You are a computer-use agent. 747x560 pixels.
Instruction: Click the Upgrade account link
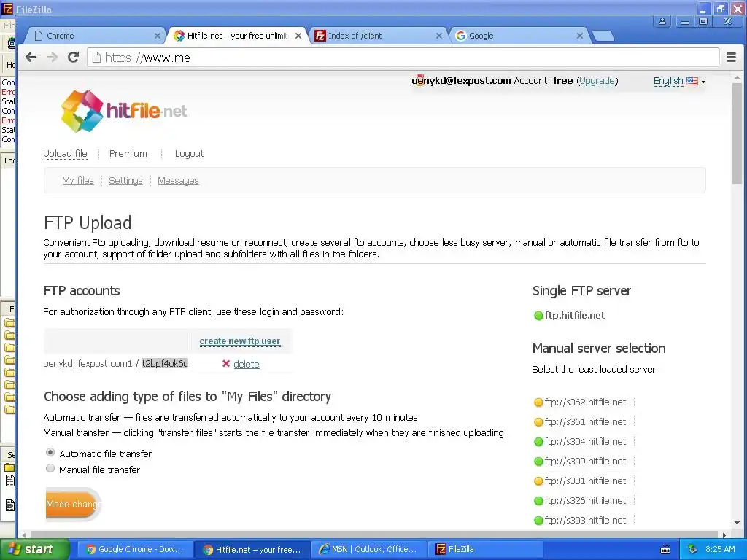[597, 80]
